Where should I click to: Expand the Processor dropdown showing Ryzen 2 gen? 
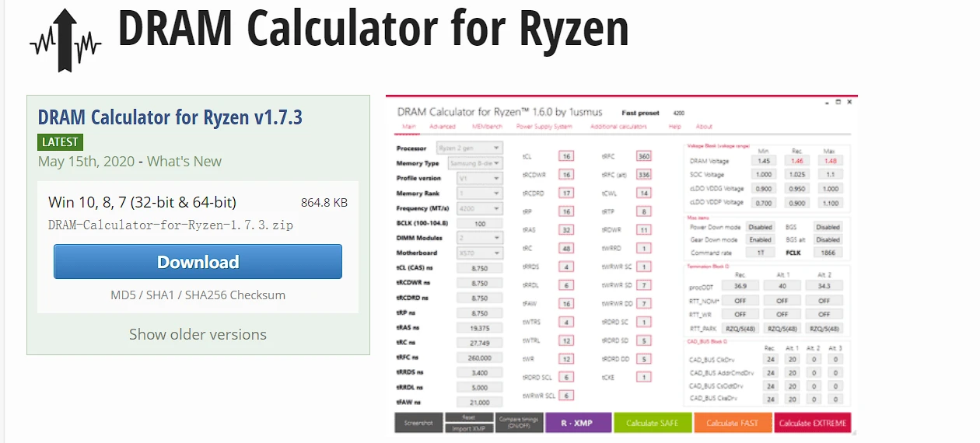(x=469, y=148)
